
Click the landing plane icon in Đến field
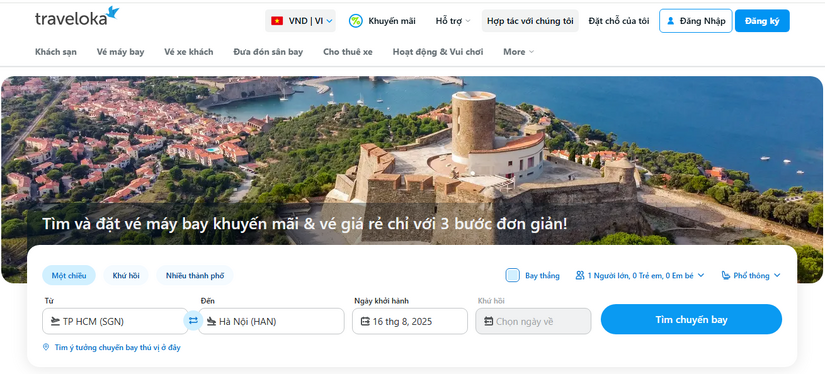211,321
